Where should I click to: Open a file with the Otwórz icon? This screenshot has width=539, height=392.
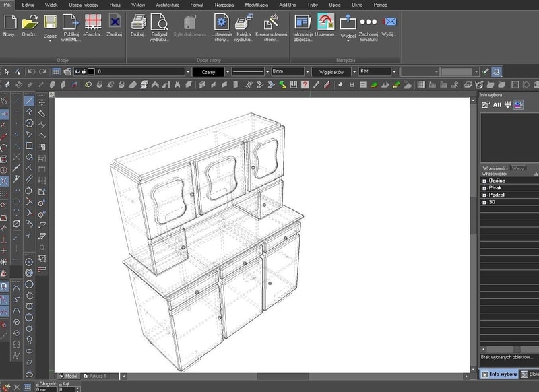tap(30, 22)
